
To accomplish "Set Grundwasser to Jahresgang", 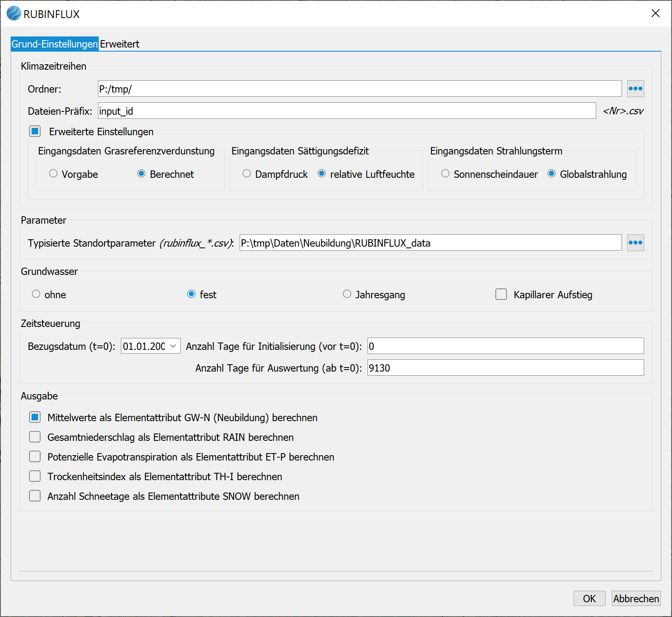I will click(347, 294).
